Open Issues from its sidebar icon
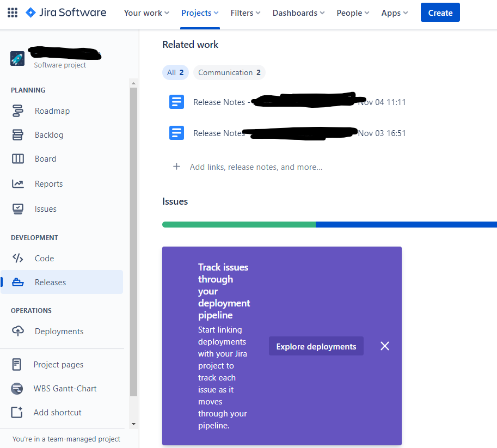 (x=18, y=209)
